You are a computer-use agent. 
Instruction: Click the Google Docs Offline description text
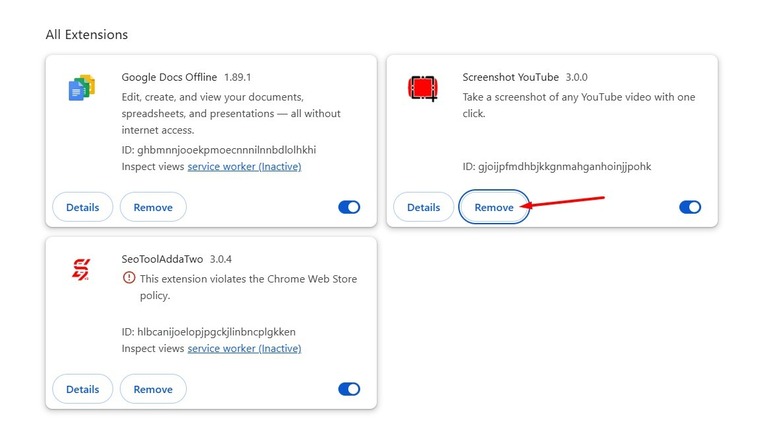point(231,113)
